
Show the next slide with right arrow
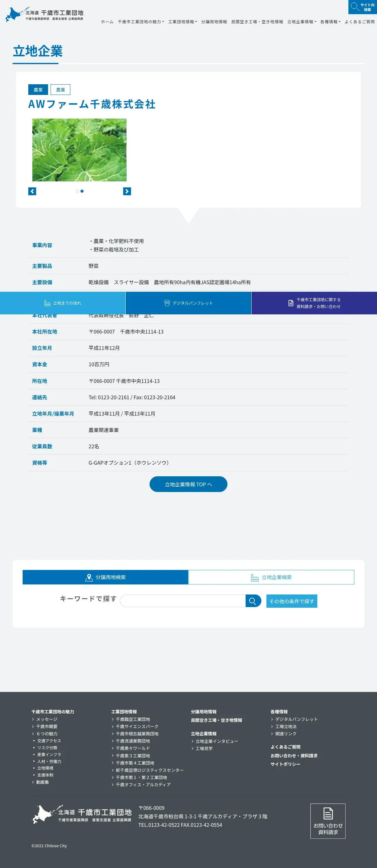coord(127,191)
